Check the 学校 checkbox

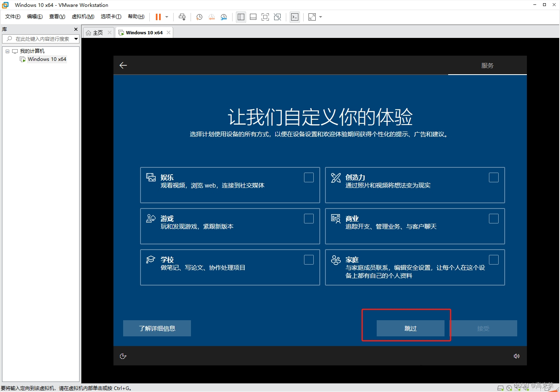[309, 260]
